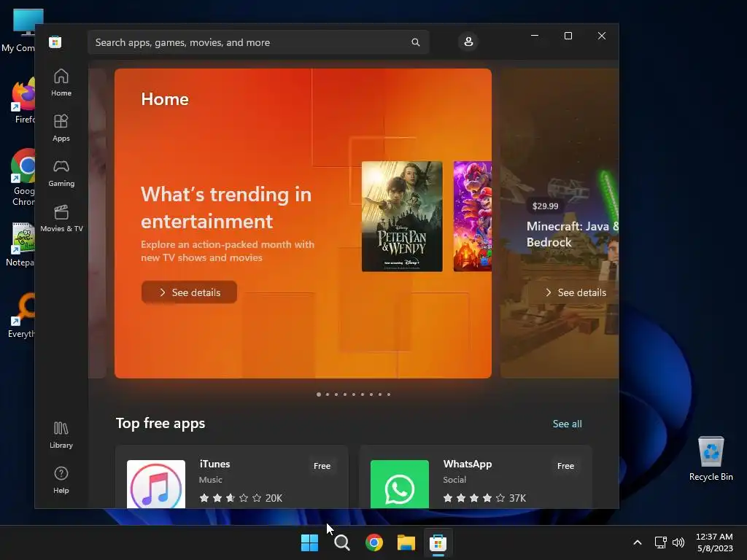Open the clock and date in the taskbar

(x=714, y=542)
